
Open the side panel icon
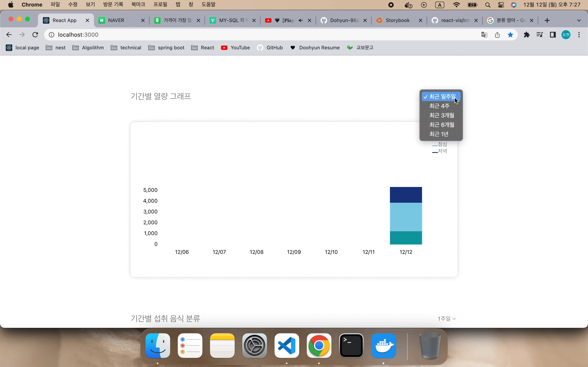tap(553, 35)
